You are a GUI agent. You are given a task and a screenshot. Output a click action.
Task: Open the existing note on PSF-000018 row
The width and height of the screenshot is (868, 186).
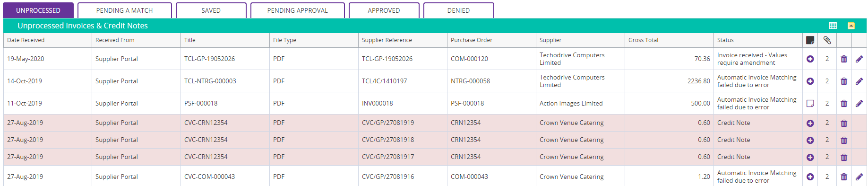click(x=810, y=104)
